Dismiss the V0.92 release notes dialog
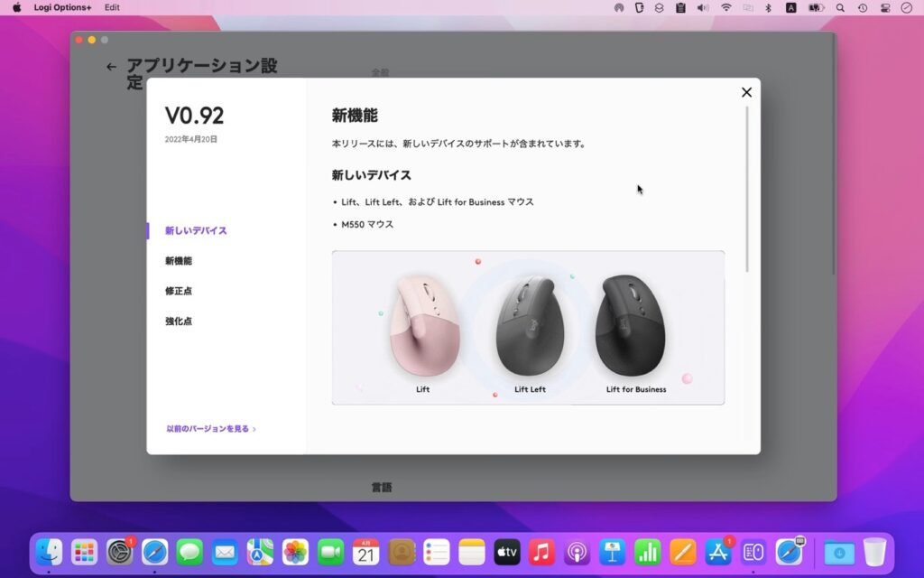This screenshot has height=578, width=924. coord(746,92)
